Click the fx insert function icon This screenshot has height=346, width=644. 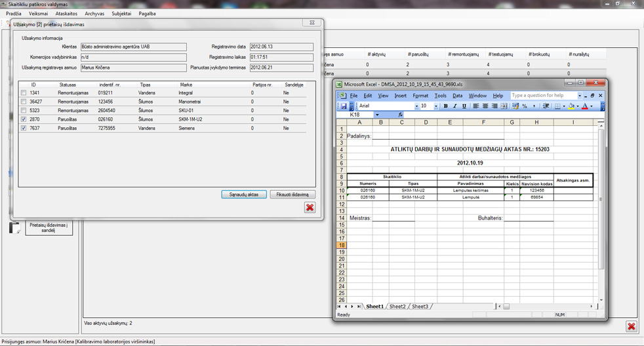tap(400, 115)
